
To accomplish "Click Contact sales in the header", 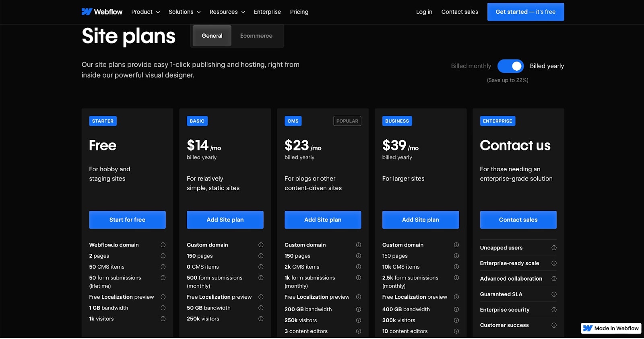I will point(460,12).
